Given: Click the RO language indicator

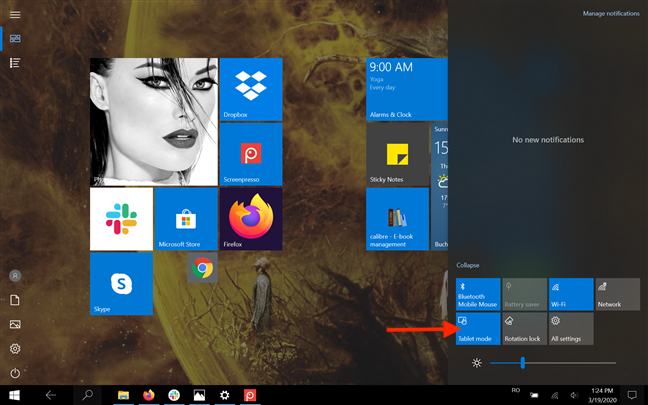Looking at the screenshot, I should pos(516,391).
